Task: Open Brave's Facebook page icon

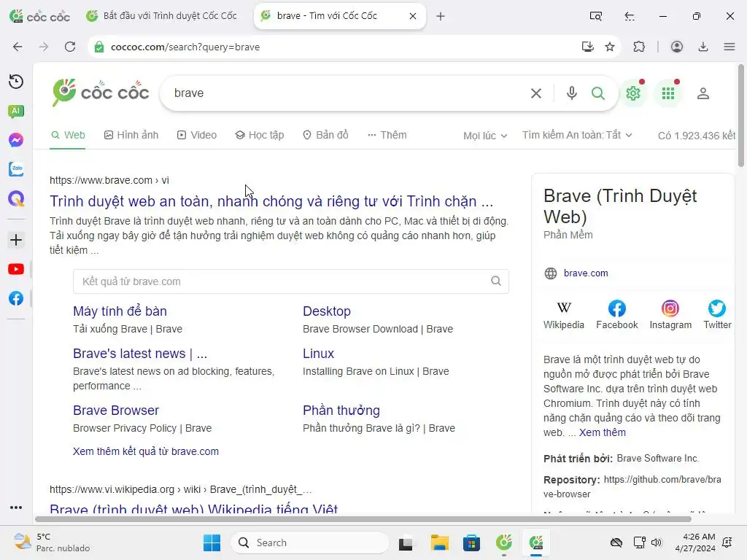Action: pos(617,315)
